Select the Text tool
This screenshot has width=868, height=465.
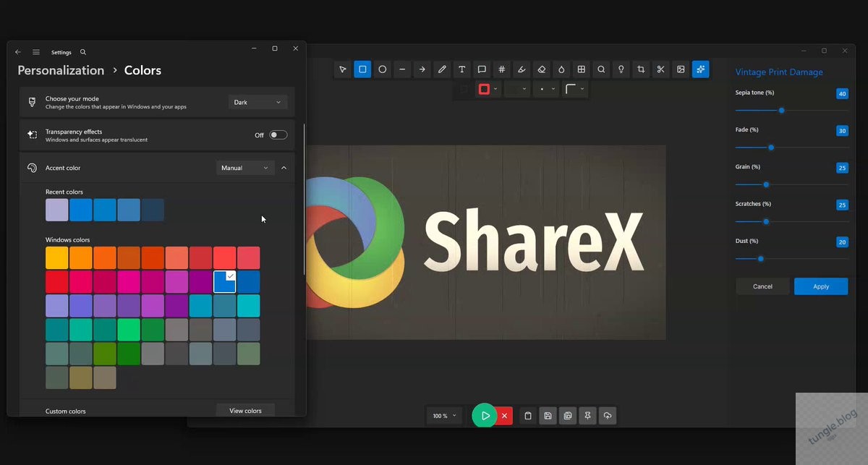pyautogui.click(x=462, y=69)
